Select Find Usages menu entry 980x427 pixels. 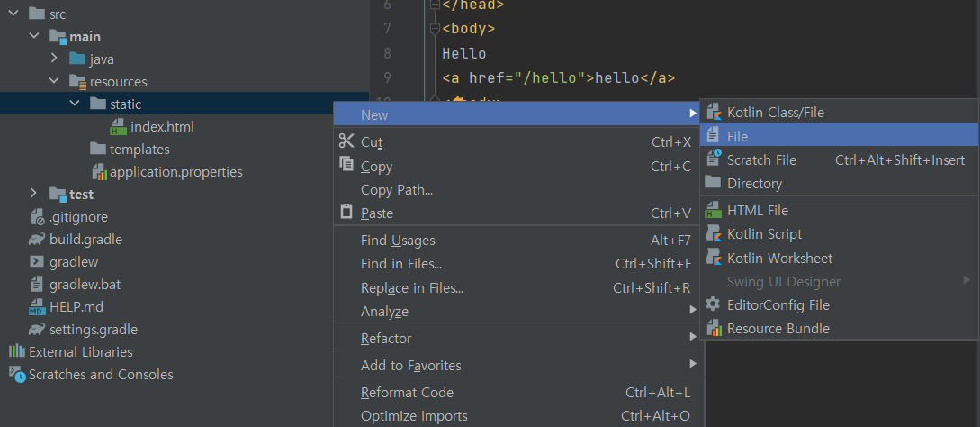[517, 241]
